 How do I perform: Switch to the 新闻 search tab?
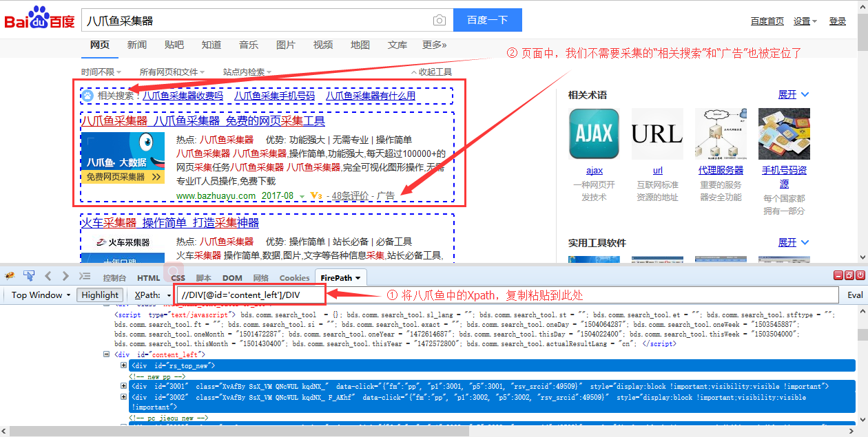137,45
